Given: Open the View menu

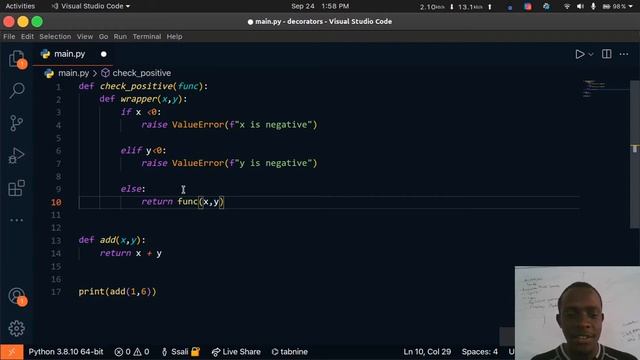Looking at the screenshot, I should [x=85, y=37].
